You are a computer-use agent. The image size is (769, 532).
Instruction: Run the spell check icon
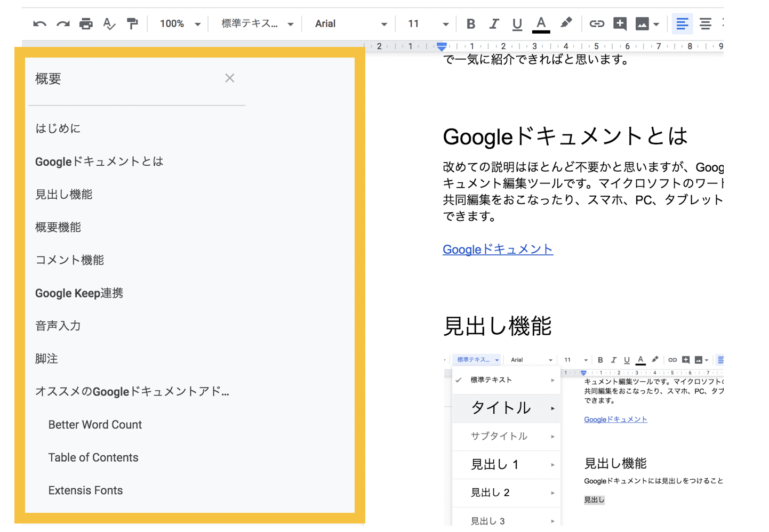(x=109, y=24)
